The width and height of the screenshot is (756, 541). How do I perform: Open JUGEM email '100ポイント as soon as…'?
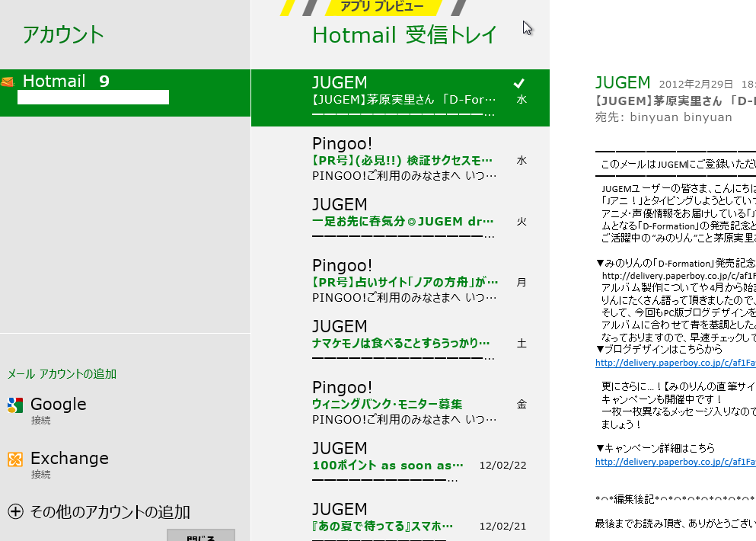point(400,464)
